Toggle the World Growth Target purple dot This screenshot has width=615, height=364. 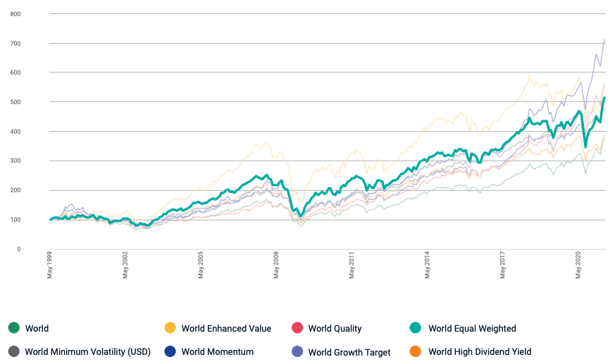pos(297,351)
